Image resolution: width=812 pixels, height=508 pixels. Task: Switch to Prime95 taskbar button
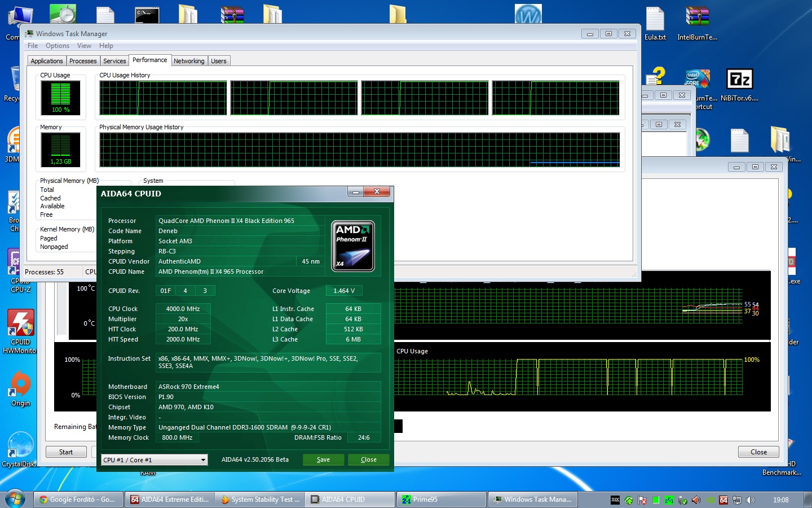[x=442, y=500]
